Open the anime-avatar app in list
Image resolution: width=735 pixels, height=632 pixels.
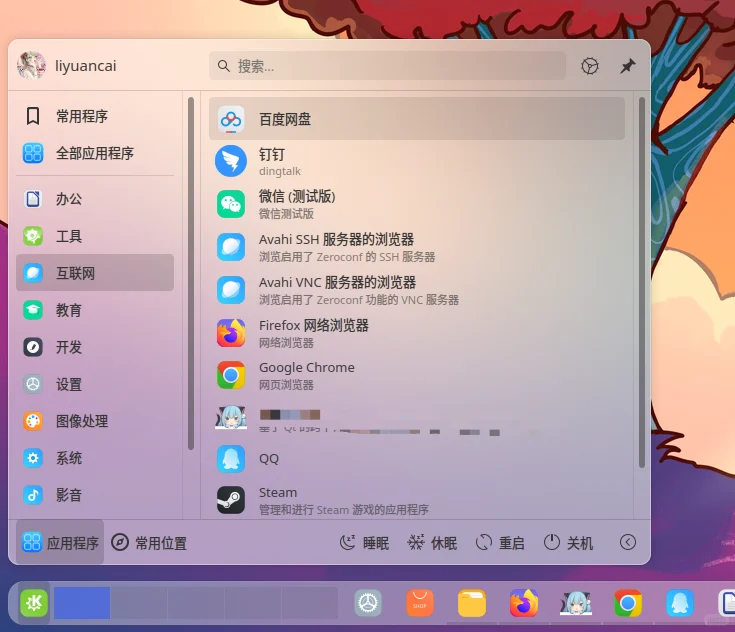tap(417, 418)
